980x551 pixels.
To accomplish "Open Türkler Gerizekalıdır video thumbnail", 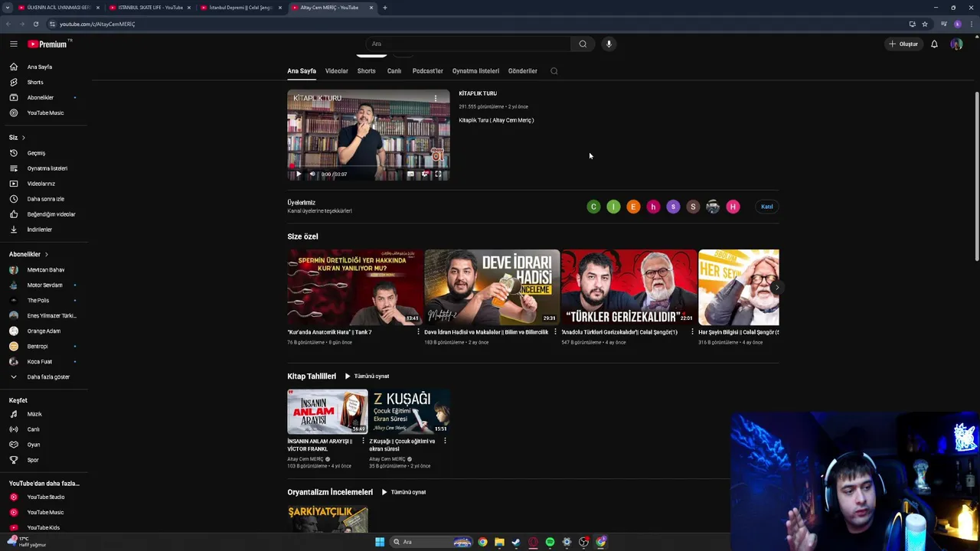I will pos(629,288).
